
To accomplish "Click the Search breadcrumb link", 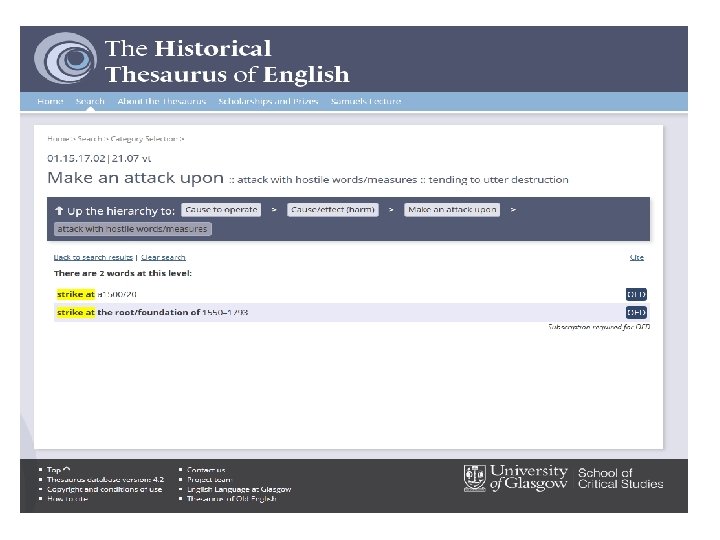I will click(90, 139).
